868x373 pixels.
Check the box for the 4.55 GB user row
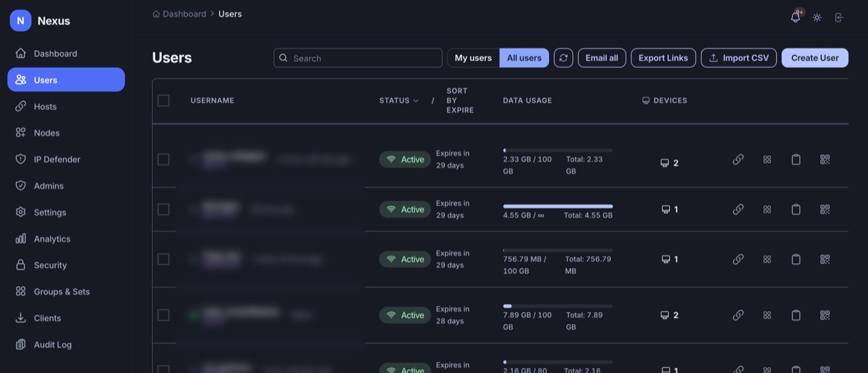click(163, 209)
